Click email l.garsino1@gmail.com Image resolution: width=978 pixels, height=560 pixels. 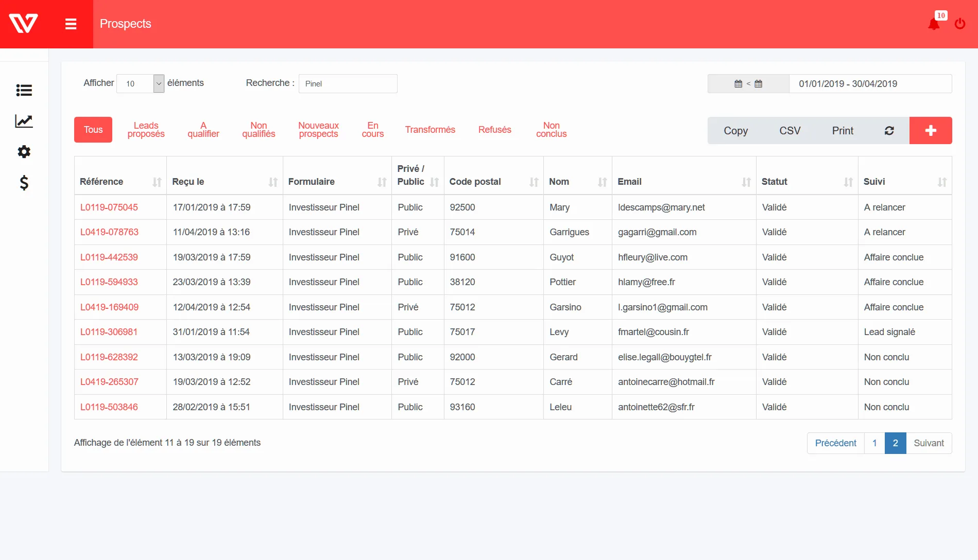[x=663, y=307]
